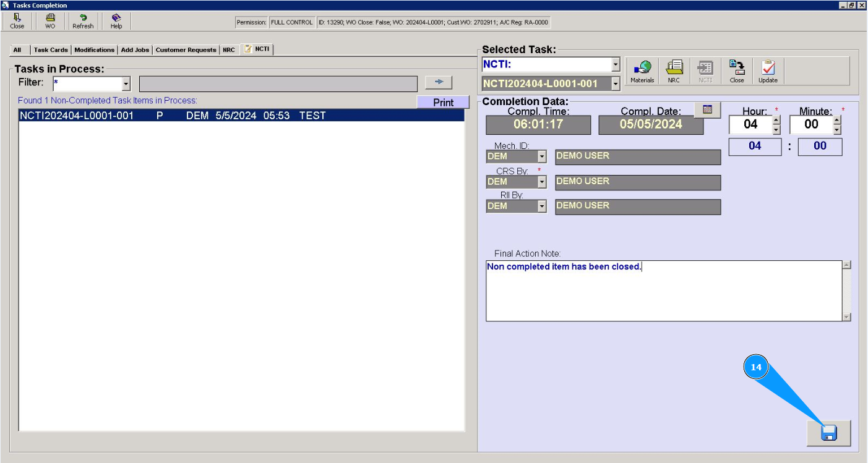Select the NRC tab
The image size is (868, 463).
(x=229, y=49)
